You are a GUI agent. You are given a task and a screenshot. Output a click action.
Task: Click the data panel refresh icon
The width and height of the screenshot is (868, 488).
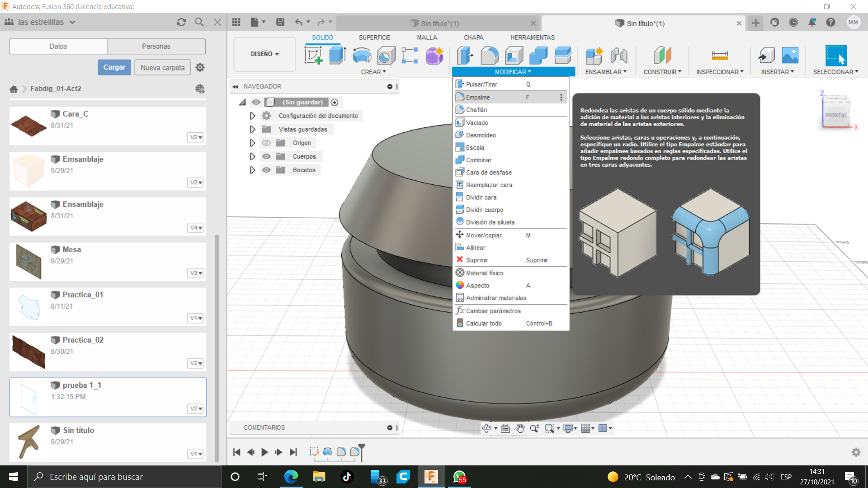pos(181,22)
